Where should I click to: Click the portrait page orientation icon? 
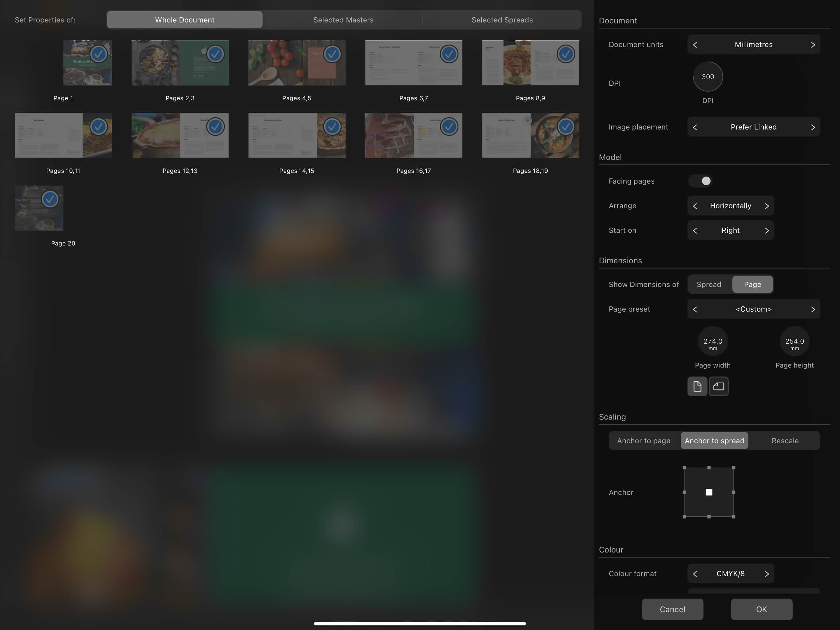(697, 386)
